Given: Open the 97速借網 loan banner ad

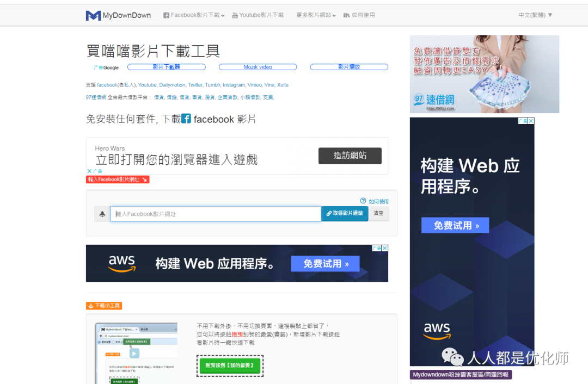Looking at the screenshot, I should tap(484, 74).
